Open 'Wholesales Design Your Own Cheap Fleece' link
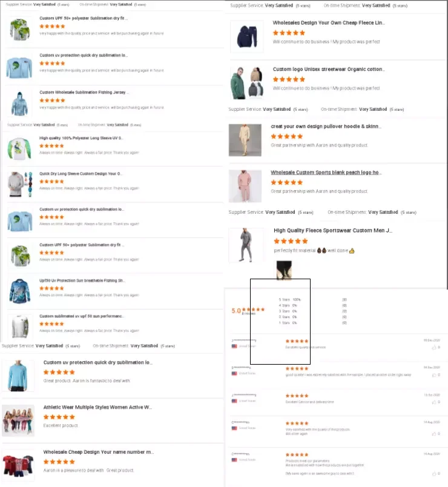Image resolution: width=448 pixels, height=487 pixels. [329, 22]
